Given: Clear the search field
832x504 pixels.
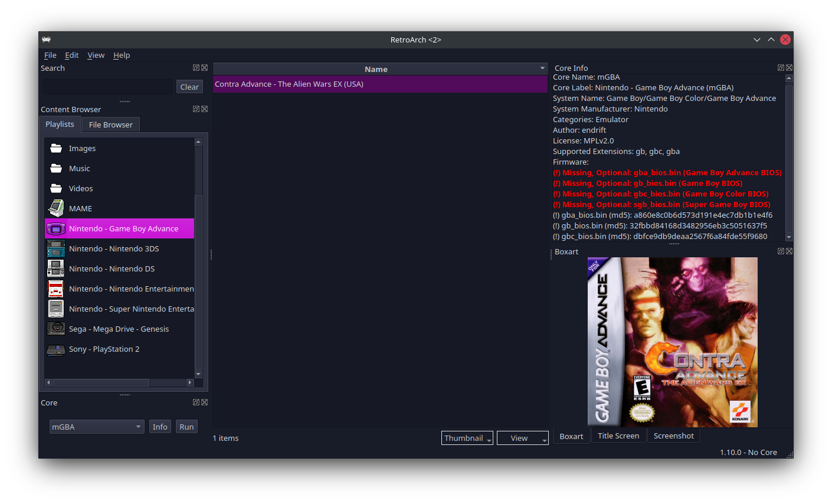Looking at the screenshot, I should [x=189, y=87].
